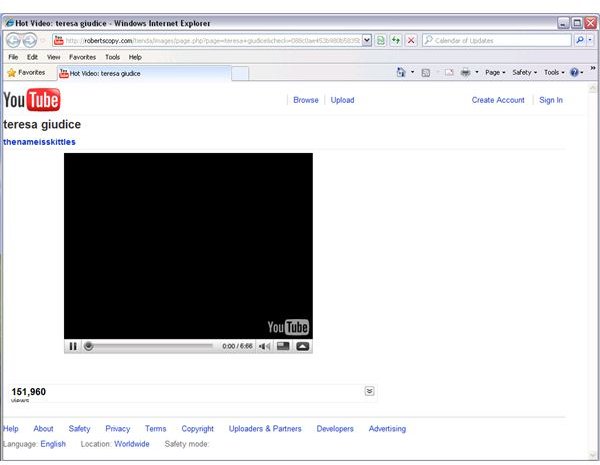Image resolution: width=600 pixels, height=465 pixels.
Task: Click inside the black video area
Action: tap(188, 246)
